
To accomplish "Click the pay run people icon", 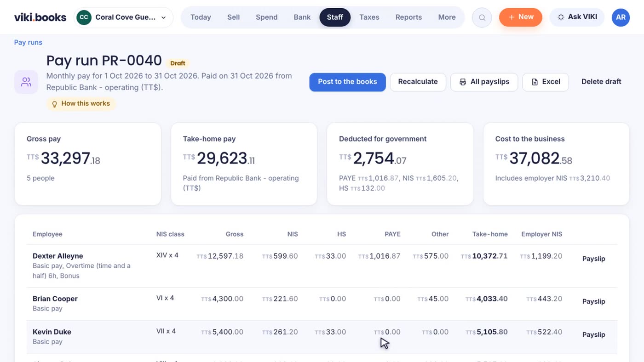I will click(x=26, y=82).
